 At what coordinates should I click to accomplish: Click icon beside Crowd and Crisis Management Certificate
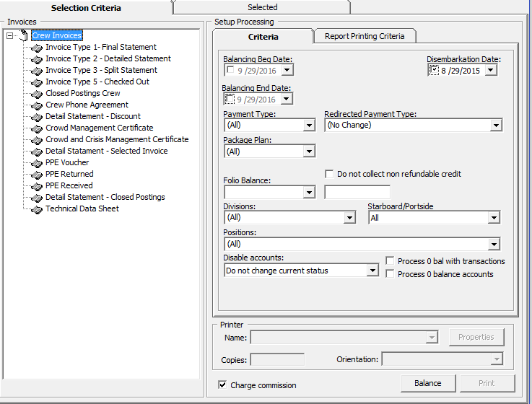click(37, 140)
